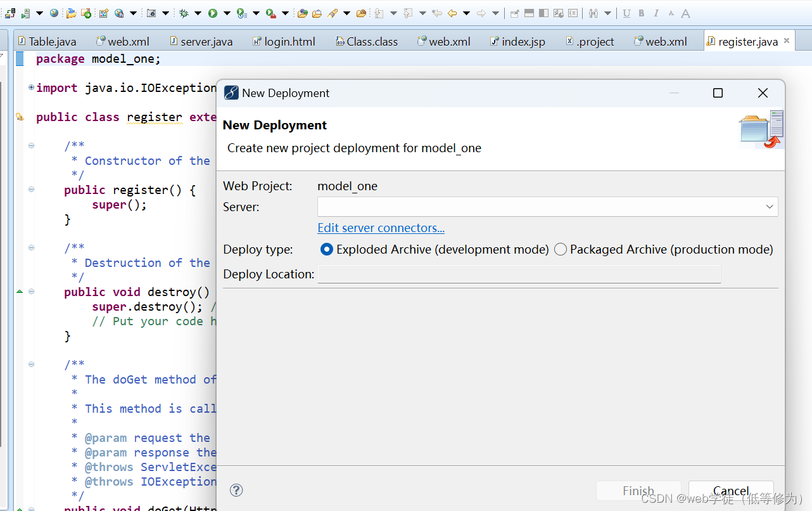Click the Cancel button
The height and width of the screenshot is (511, 812).
(731, 491)
